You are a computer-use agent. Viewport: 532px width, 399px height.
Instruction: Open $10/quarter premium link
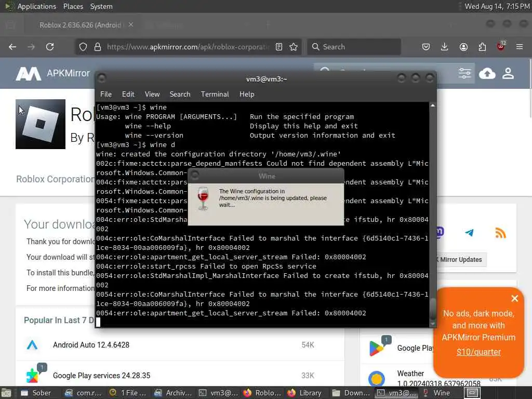(478, 352)
